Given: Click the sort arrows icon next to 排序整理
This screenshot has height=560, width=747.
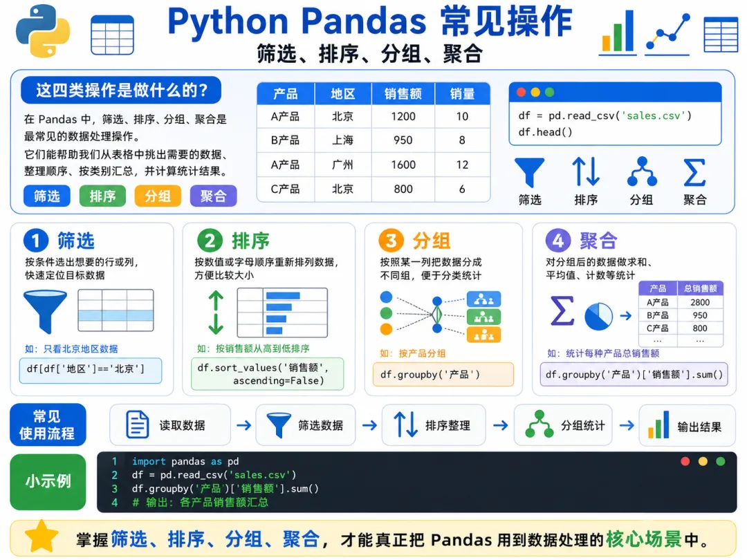Looking at the screenshot, I should click(405, 424).
